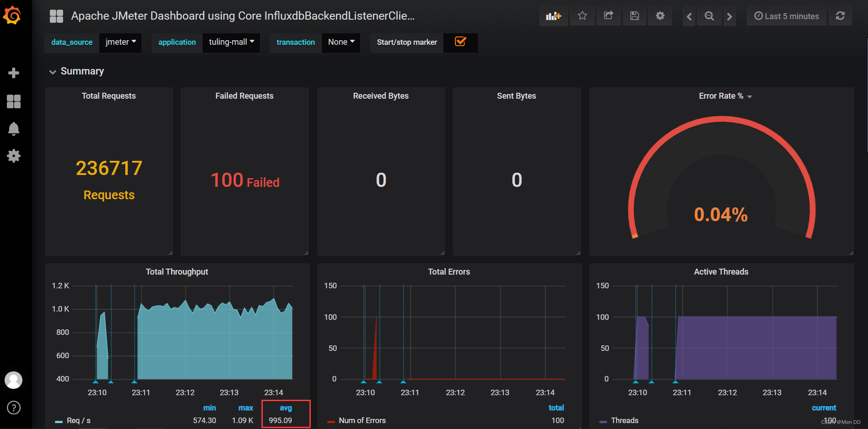The image size is (868, 429).
Task: Open the tuling-mall application dropdown
Action: coord(231,42)
